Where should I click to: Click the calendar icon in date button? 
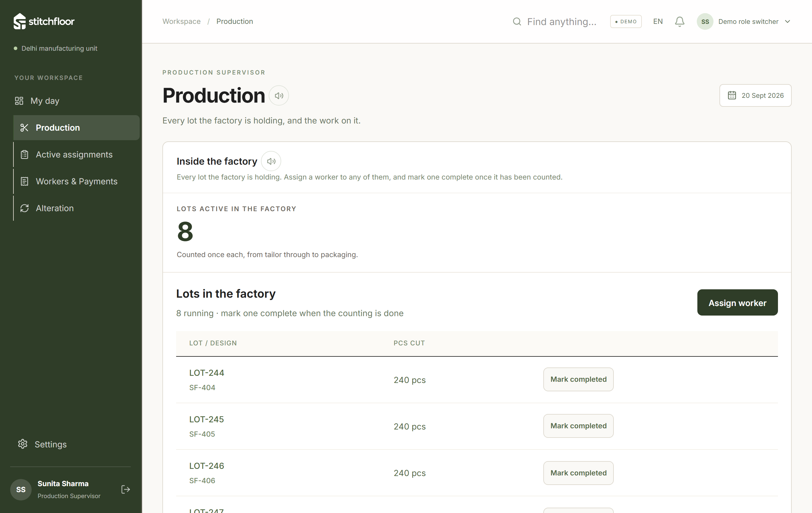(x=732, y=96)
